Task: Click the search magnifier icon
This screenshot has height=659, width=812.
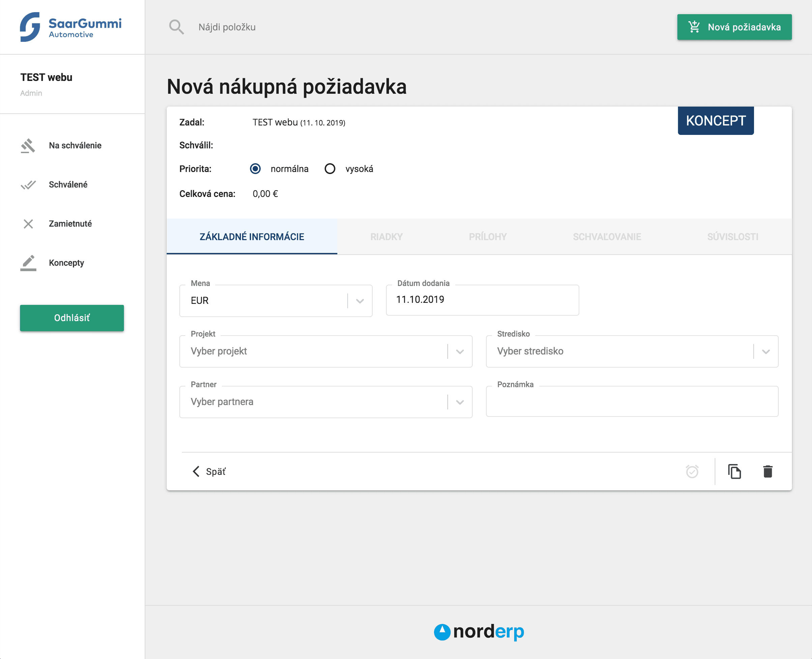Action: 176,27
